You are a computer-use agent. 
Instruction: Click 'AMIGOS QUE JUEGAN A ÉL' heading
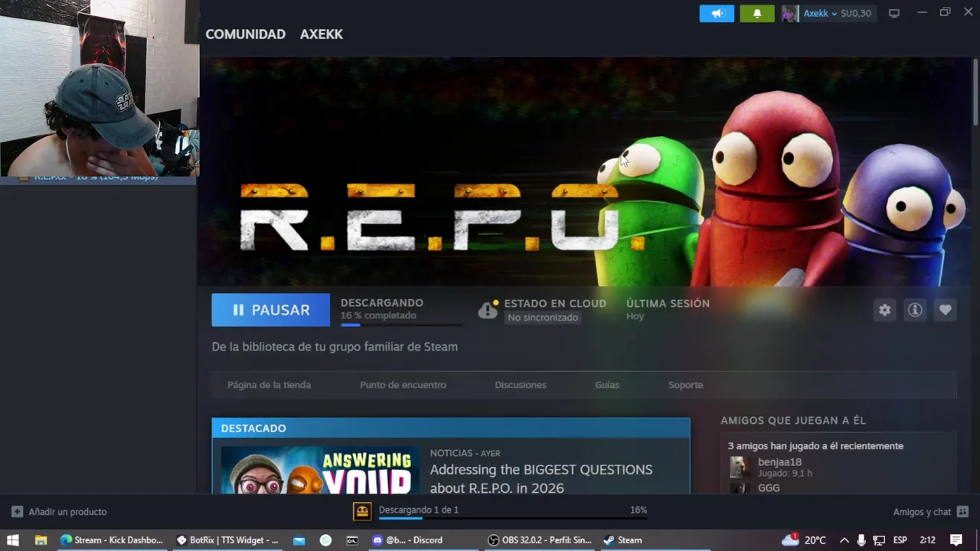(793, 421)
